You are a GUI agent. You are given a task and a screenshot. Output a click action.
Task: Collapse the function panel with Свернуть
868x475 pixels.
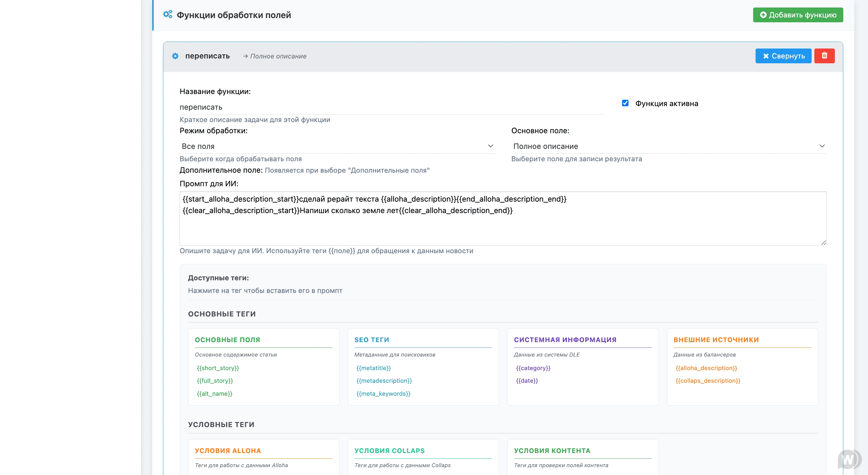tap(783, 56)
